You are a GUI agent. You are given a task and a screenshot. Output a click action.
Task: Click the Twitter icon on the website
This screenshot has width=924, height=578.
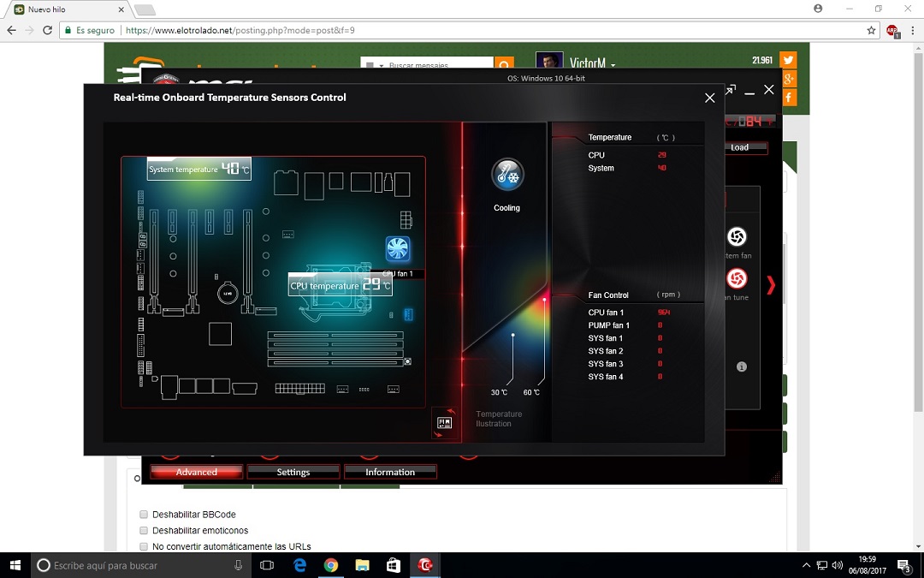point(789,60)
